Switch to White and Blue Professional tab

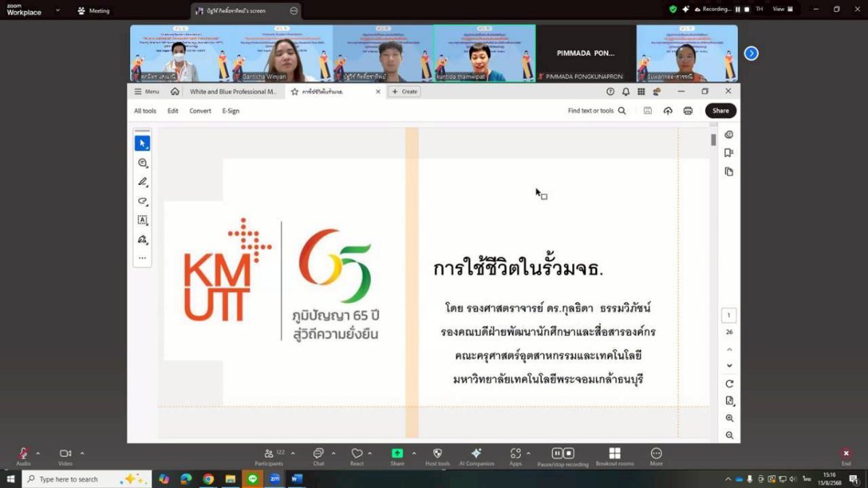pyautogui.click(x=232, y=92)
